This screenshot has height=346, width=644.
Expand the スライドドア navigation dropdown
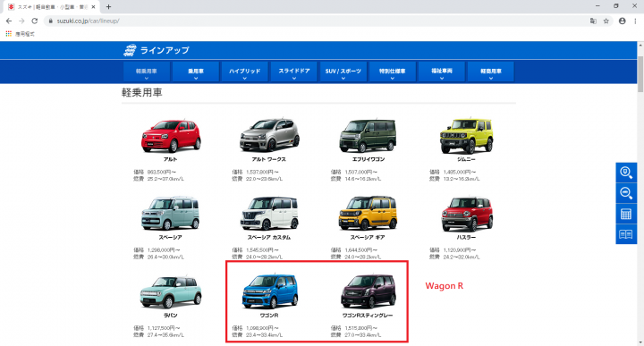[294, 72]
